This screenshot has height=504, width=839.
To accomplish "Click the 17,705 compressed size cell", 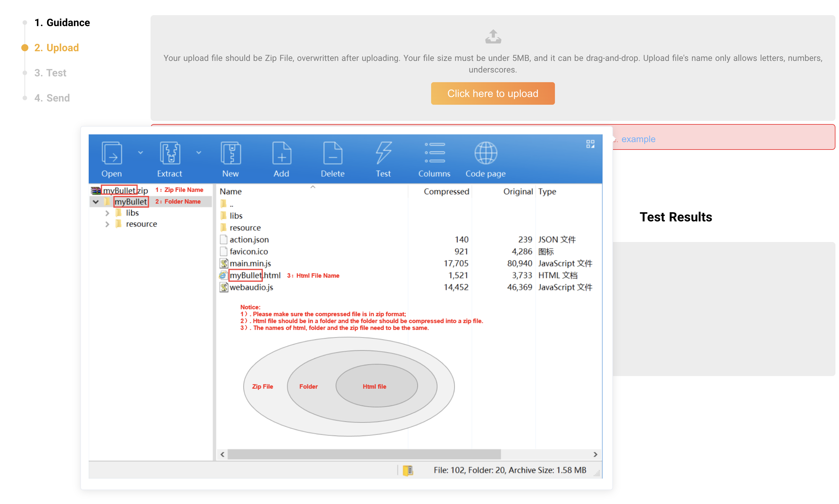I will coord(456,263).
